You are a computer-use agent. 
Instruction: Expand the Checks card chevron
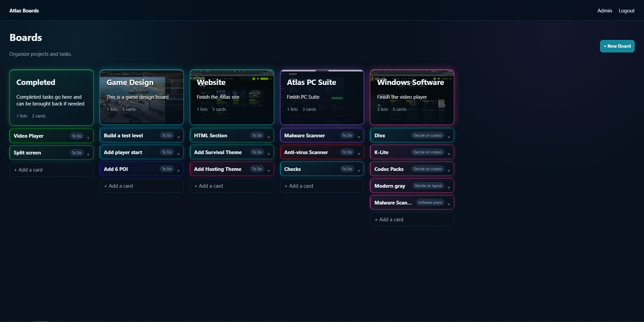359,170
